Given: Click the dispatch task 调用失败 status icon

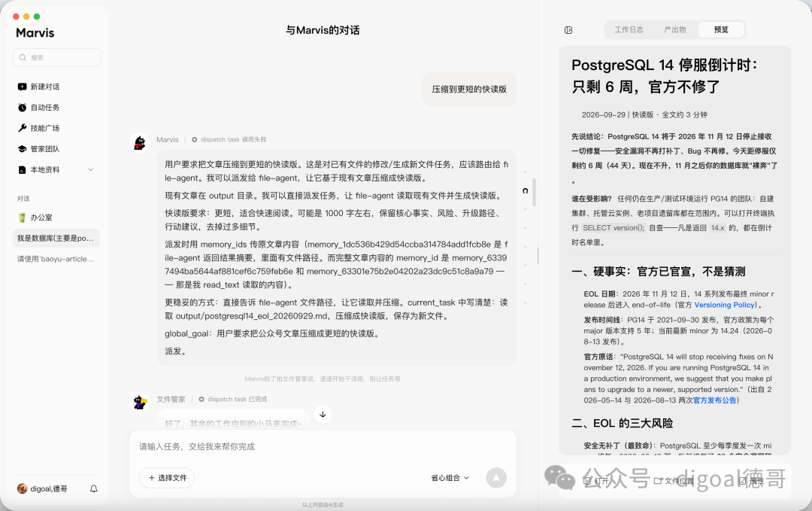Looking at the screenshot, I should point(194,139).
